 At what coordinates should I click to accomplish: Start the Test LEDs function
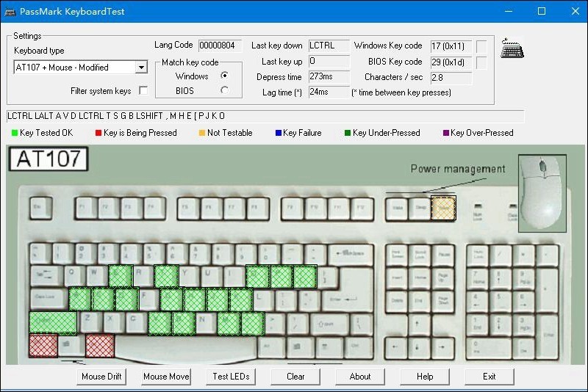(x=231, y=377)
